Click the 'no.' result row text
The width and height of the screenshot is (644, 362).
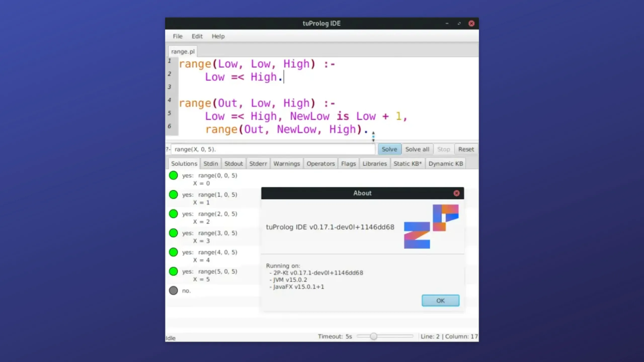(186, 291)
